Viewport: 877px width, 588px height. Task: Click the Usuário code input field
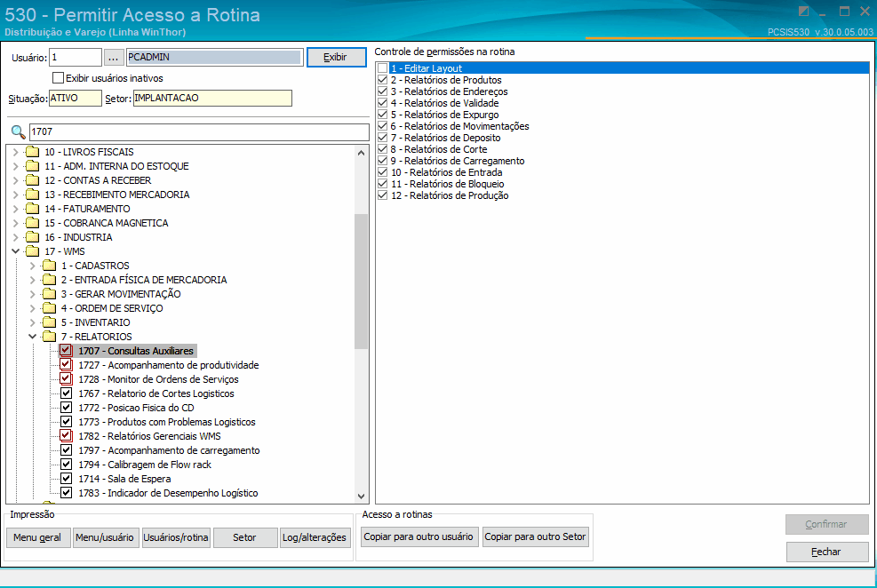[x=76, y=57]
